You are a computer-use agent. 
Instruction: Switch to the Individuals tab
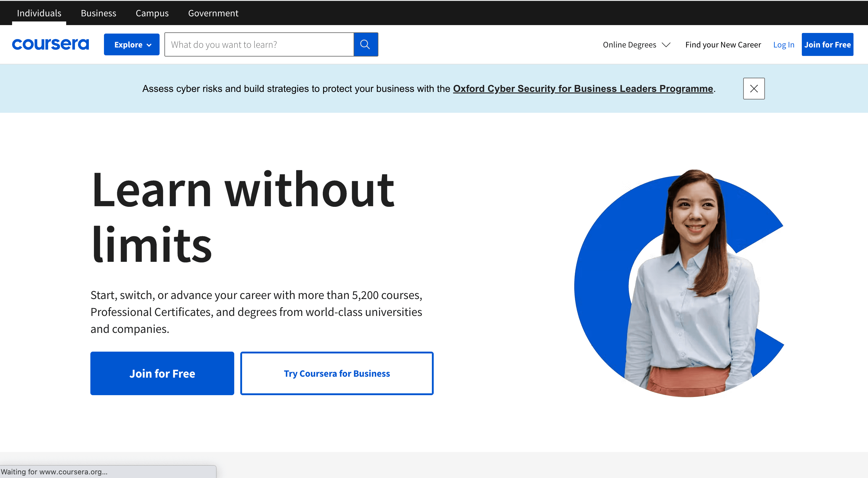click(39, 13)
